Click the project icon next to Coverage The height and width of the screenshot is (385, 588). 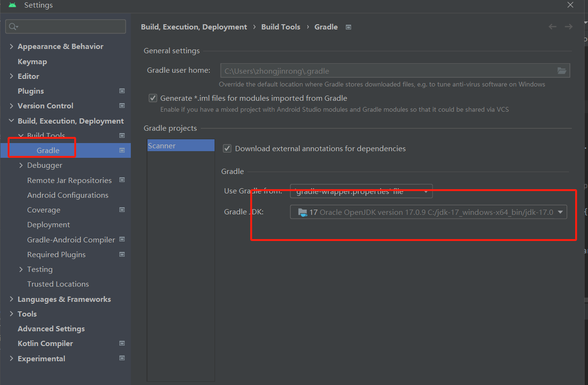click(122, 210)
